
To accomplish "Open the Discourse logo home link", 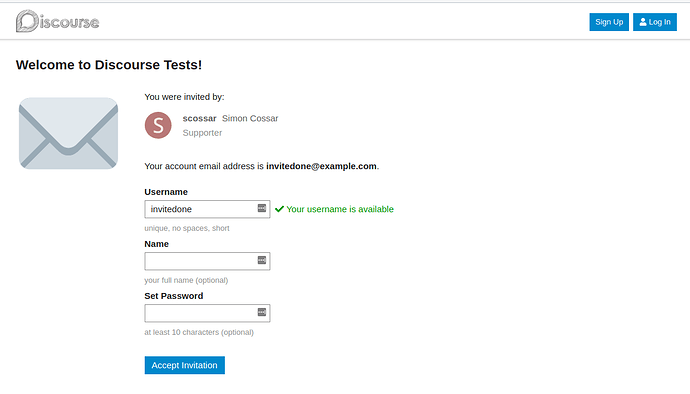I will (58, 22).
